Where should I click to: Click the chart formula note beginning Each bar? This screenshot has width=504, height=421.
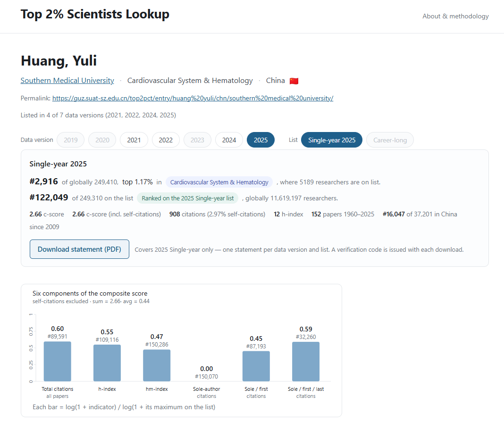tap(124, 407)
